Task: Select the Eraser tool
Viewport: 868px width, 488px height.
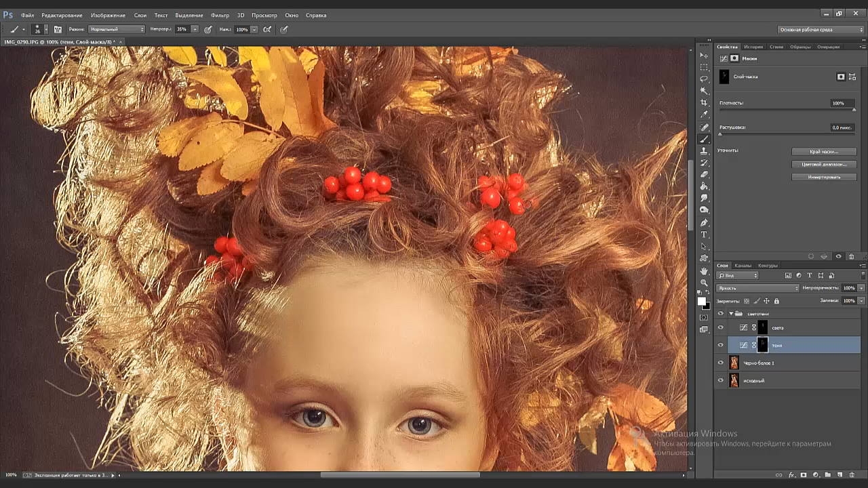Action: point(704,174)
